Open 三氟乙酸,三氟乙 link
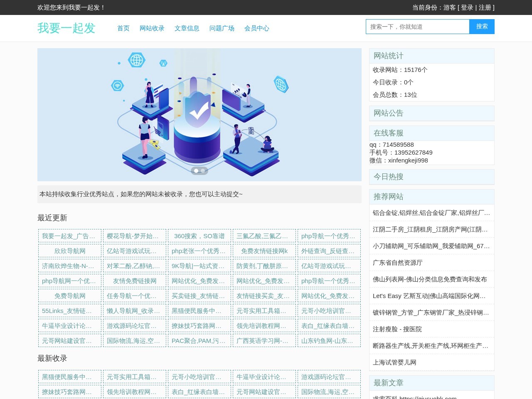The width and height of the screenshot is (532, 399). pos(264,236)
